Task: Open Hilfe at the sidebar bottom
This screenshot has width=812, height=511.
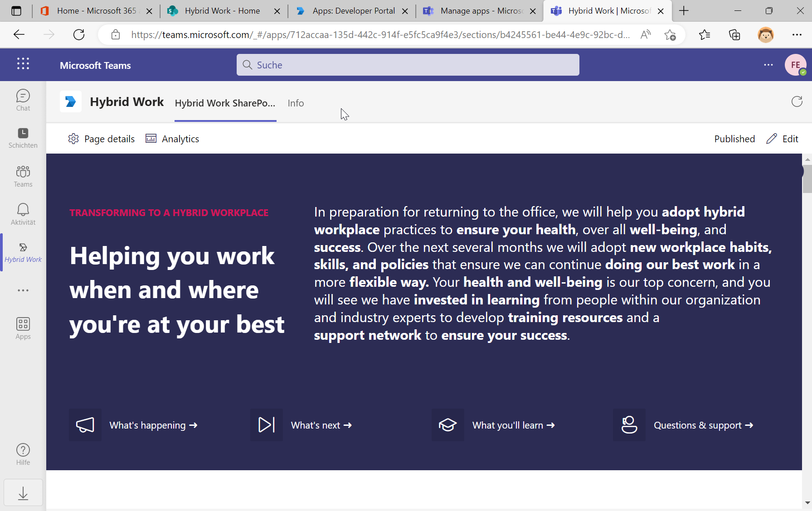Action: 23,453
